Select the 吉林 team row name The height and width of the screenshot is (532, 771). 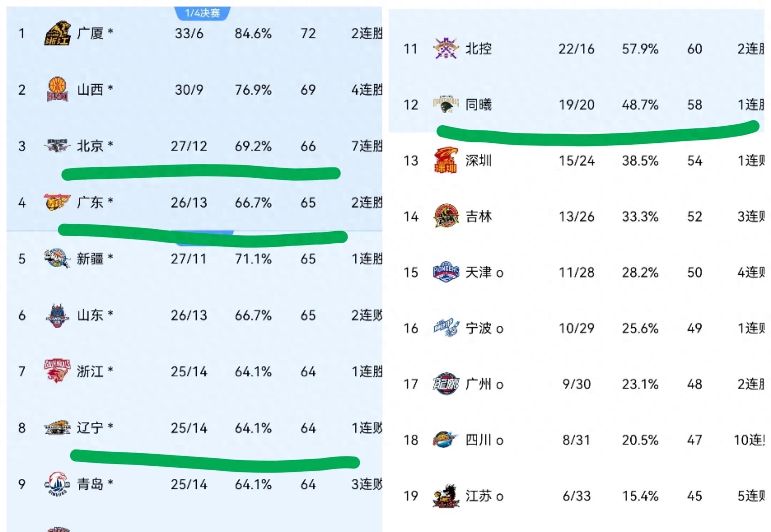point(478,216)
